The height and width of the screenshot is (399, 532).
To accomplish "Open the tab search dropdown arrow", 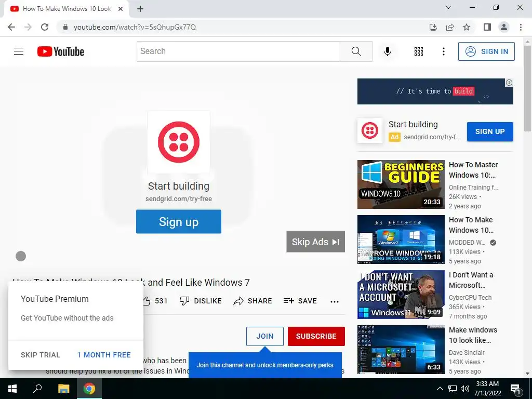I will pyautogui.click(x=448, y=7).
